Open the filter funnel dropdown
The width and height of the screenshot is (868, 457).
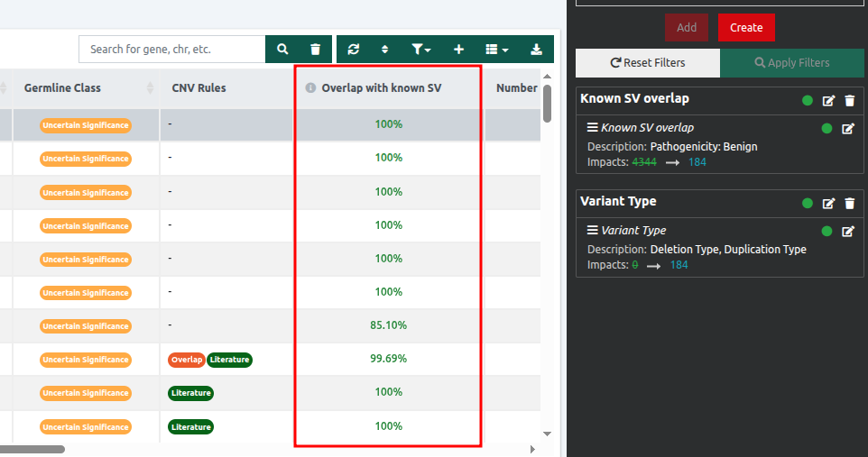click(420, 50)
